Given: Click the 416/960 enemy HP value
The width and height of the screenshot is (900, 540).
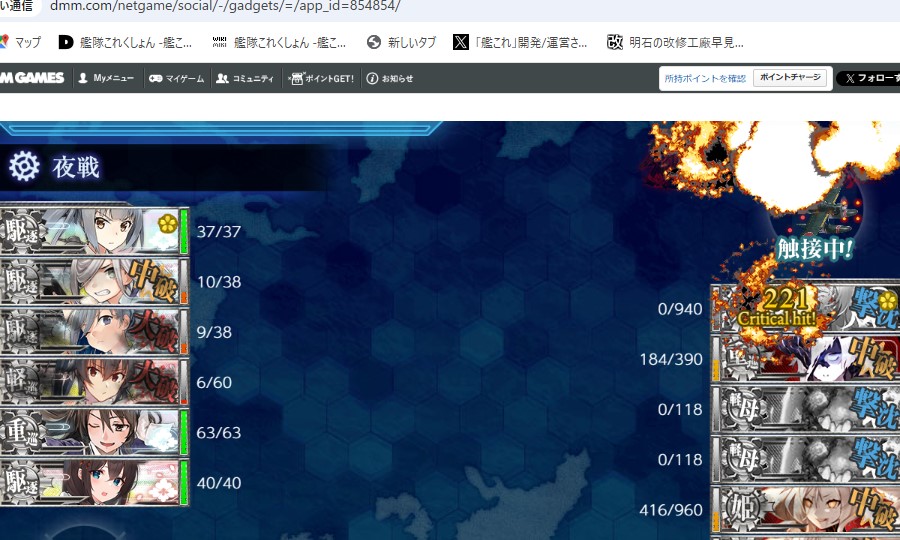Looking at the screenshot, I should pos(671,510).
